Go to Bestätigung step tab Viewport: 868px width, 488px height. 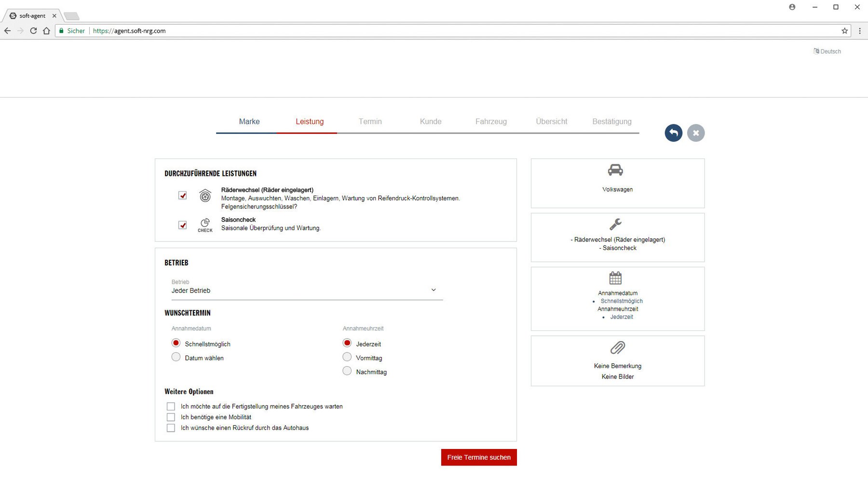pyautogui.click(x=612, y=121)
